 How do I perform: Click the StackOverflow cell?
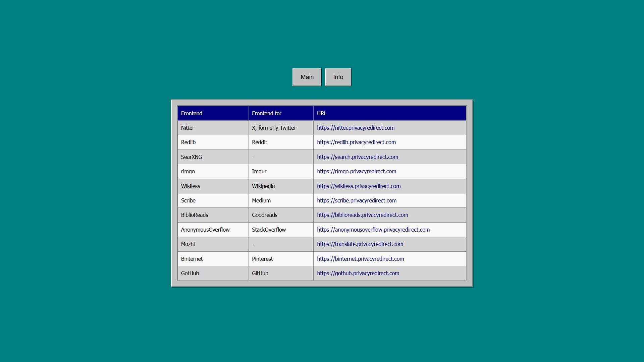[x=281, y=230]
